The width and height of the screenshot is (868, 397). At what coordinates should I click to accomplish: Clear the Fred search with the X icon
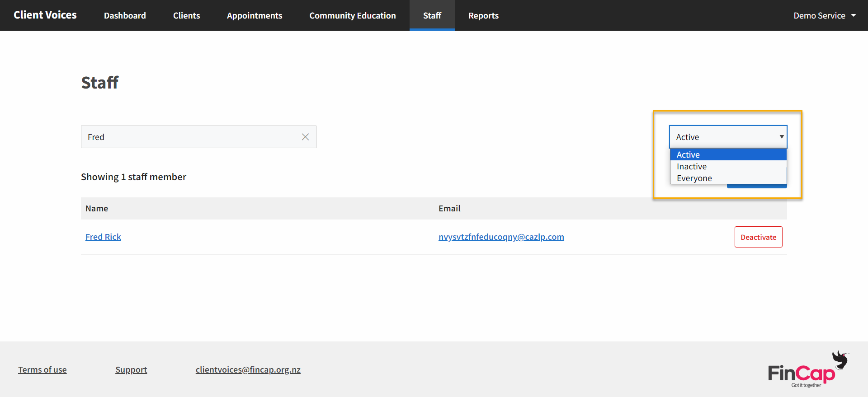tap(305, 137)
